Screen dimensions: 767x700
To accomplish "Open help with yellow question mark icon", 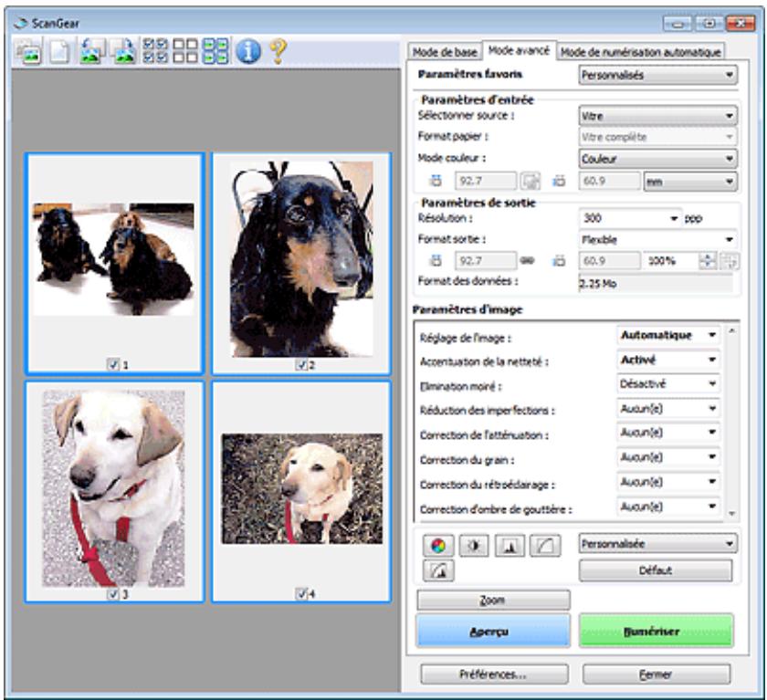I will [x=278, y=51].
